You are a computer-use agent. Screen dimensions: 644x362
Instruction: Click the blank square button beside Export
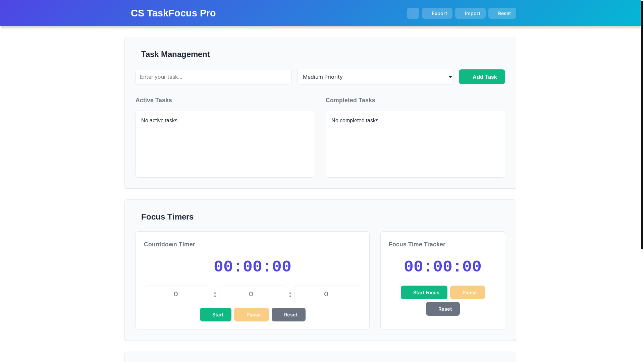413,13
